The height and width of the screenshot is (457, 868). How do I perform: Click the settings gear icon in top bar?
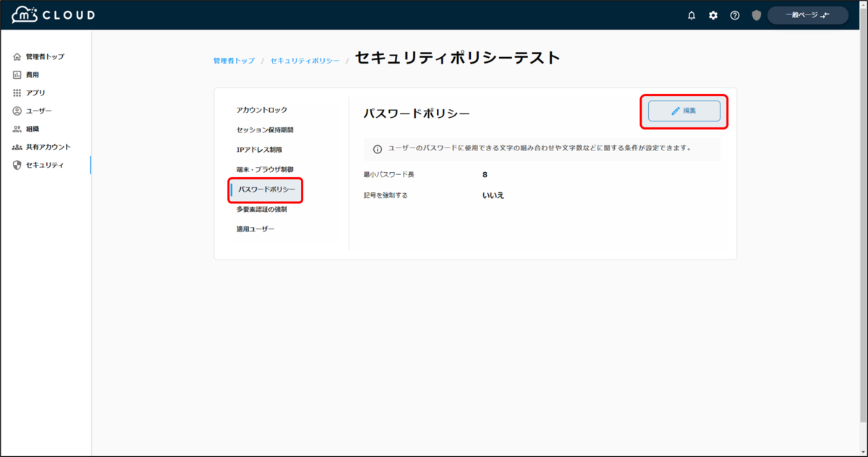click(713, 14)
